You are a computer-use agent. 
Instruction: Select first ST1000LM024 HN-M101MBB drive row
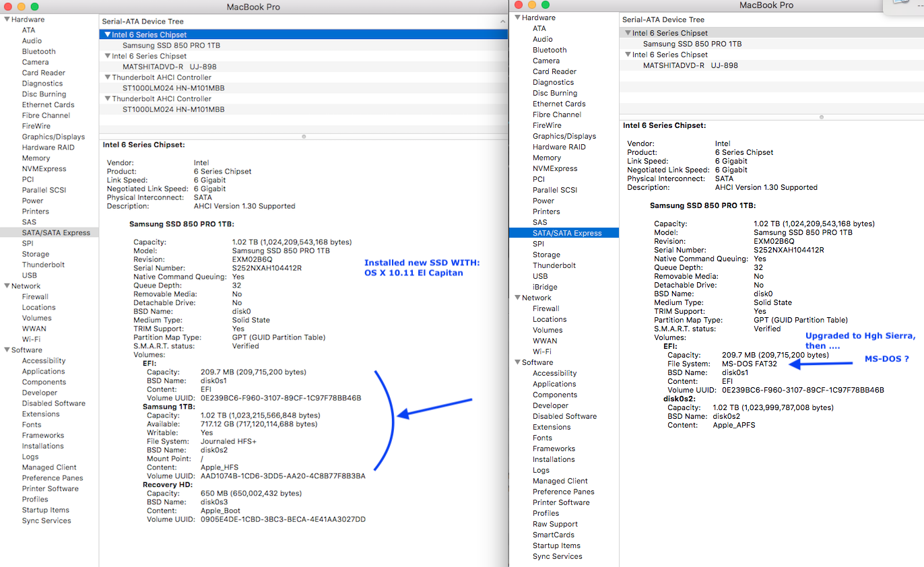coord(173,88)
